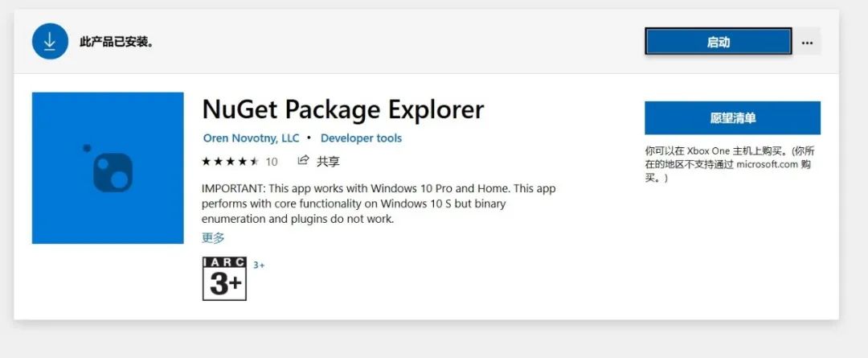Click the IARC 3+ rating badge
This screenshot has height=358, width=868.
click(x=224, y=278)
